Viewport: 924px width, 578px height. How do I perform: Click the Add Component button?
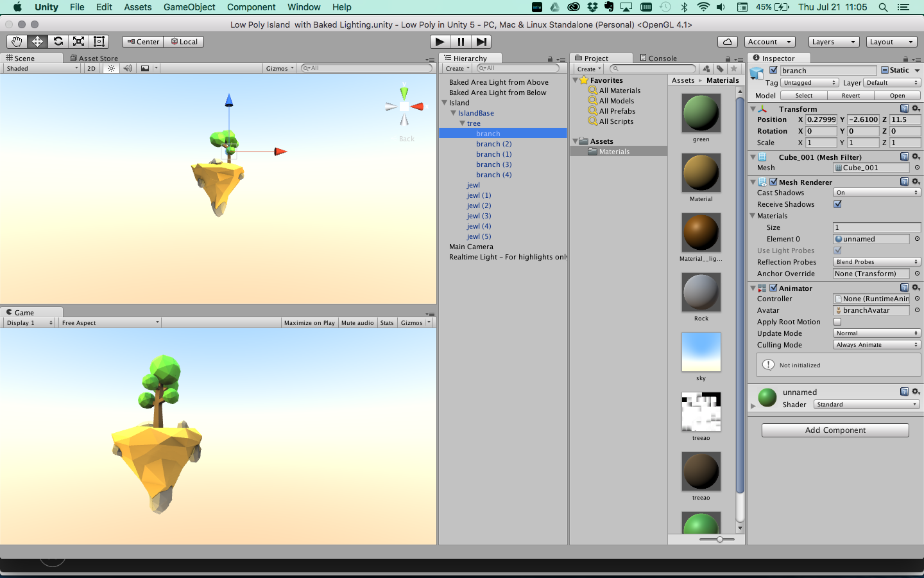(x=835, y=430)
